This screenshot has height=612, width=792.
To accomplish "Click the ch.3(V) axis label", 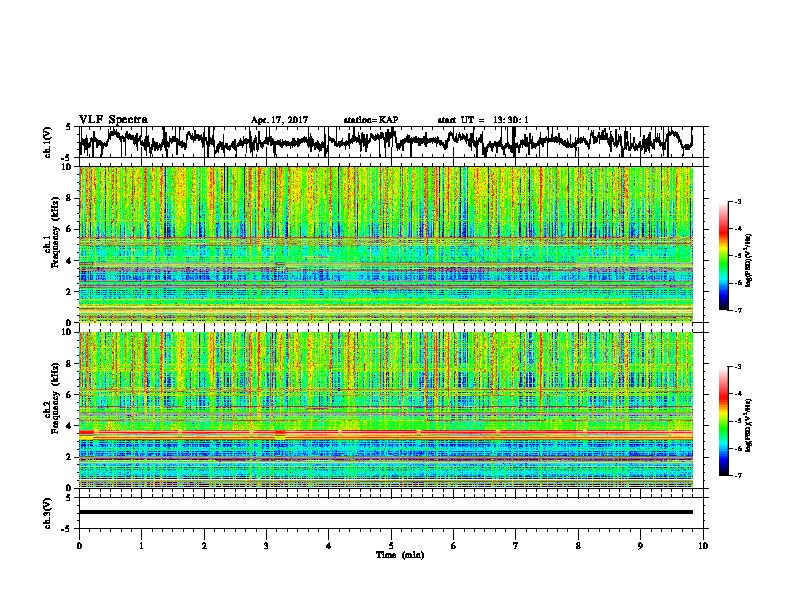I will click(x=48, y=513).
